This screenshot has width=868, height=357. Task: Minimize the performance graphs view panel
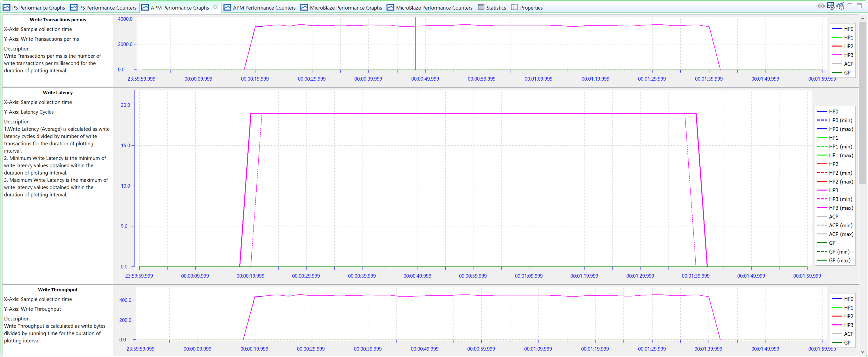[850, 5]
